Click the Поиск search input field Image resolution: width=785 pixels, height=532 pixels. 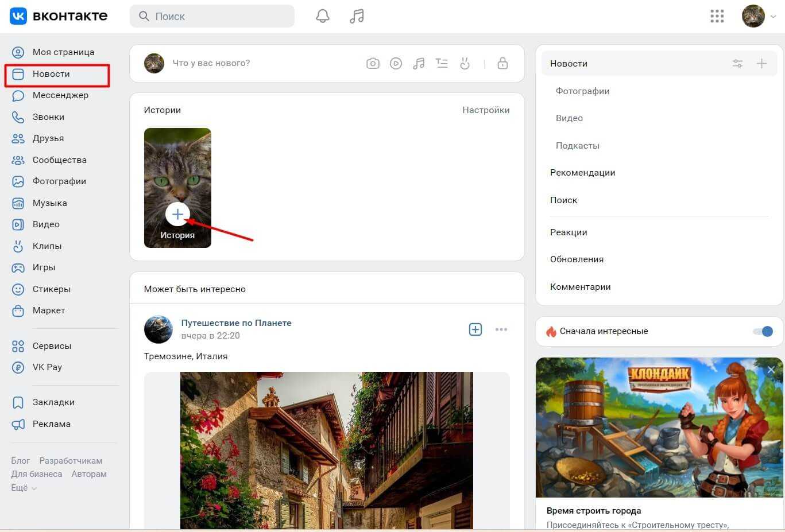point(218,17)
